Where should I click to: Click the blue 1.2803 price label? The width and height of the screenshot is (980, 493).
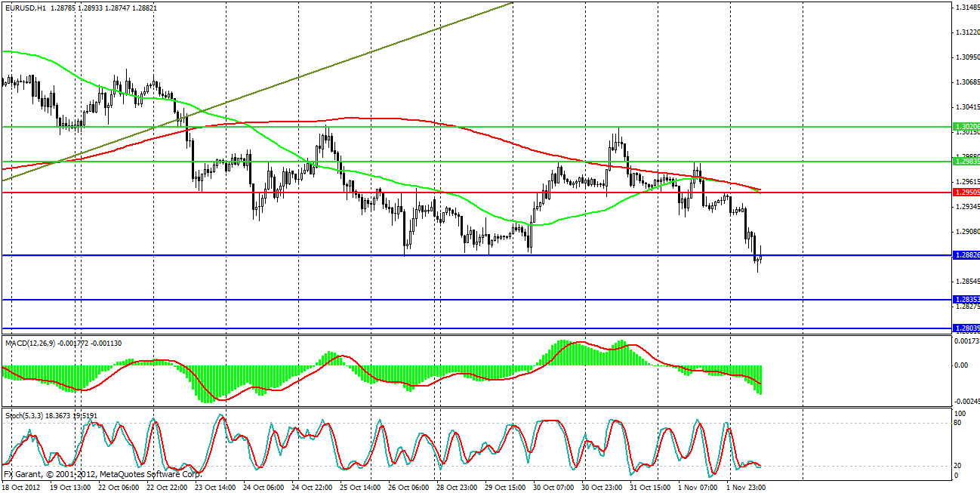tap(966, 328)
